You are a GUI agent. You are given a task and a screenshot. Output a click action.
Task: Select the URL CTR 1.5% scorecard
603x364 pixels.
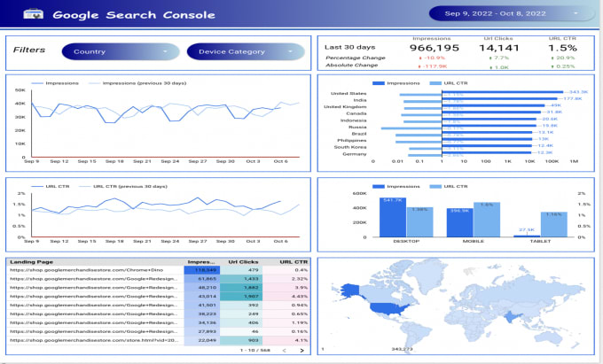pos(562,48)
